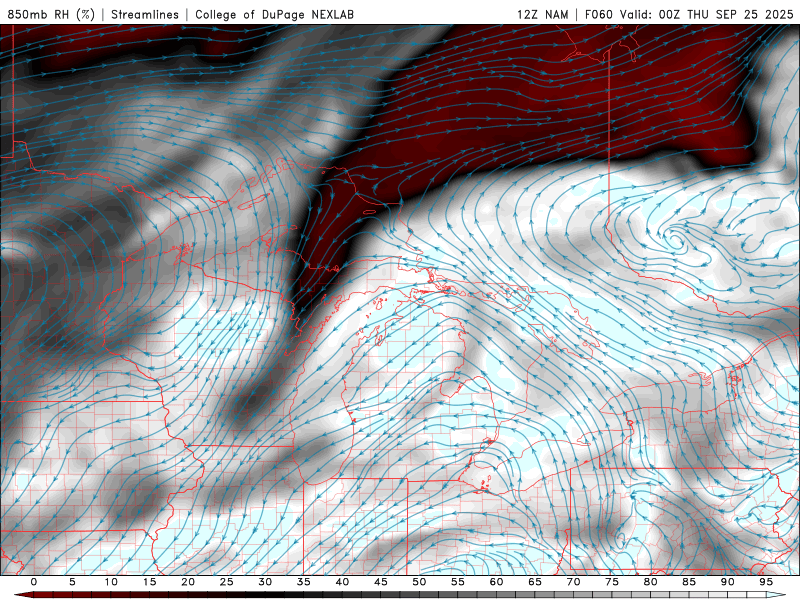Screen dimensions: 800x600
Task: Click the colorbar scale label "95"
Action: [766, 582]
